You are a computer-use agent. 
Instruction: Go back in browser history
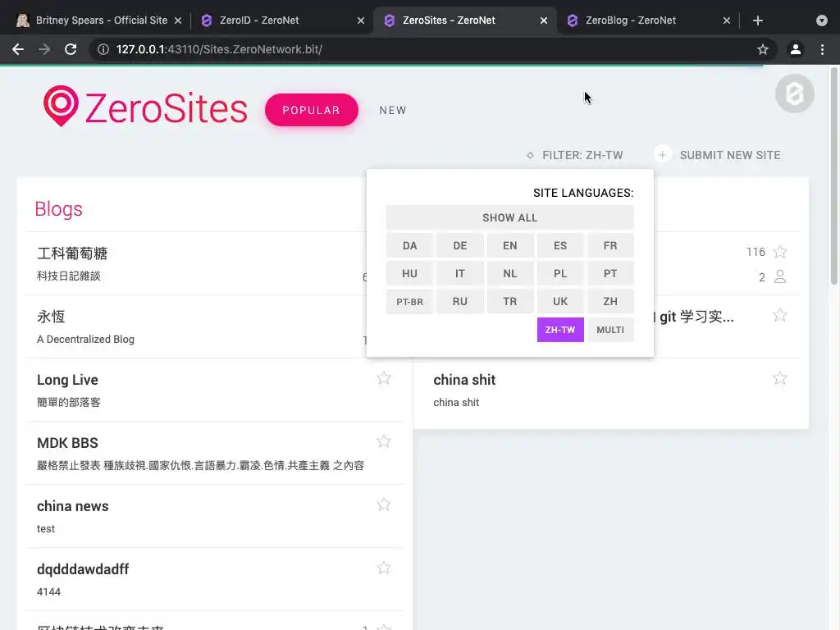[x=18, y=49]
